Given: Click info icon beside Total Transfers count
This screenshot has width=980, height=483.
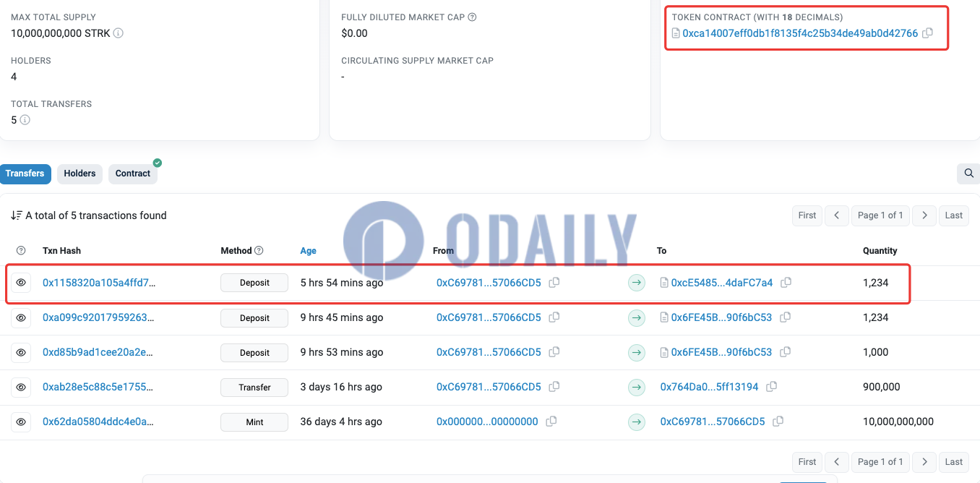Looking at the screenshot, I should click(x=25, y=120).
